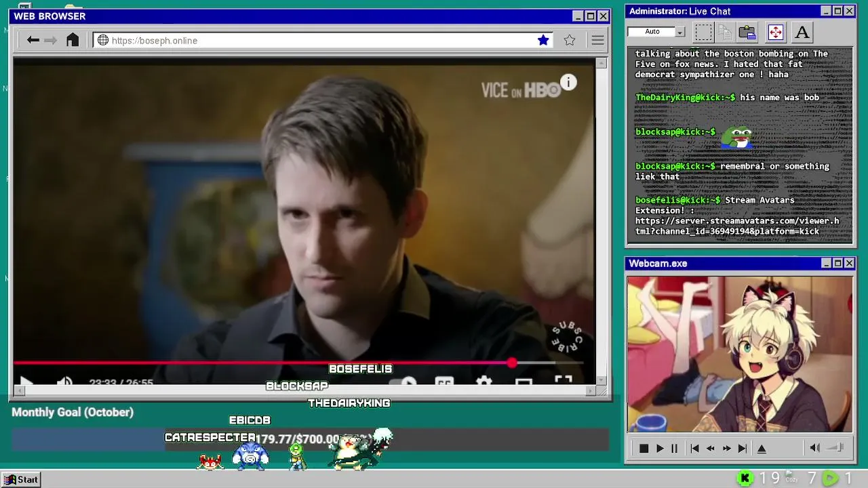Click the address bar URL field
Screen dimensions: 868x488
322,41
